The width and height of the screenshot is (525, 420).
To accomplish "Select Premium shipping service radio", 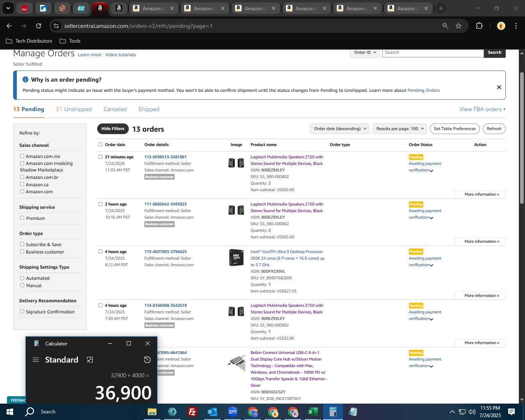I will click(22, 218).
